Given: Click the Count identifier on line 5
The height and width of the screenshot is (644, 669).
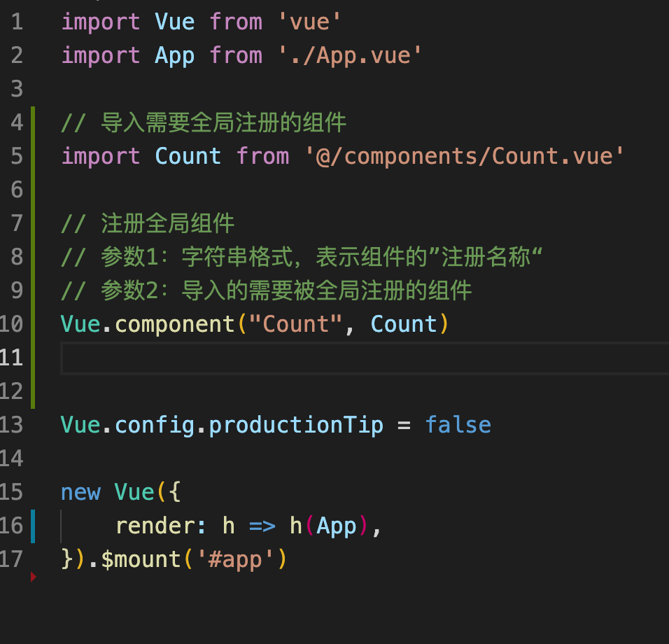Looking at the screenshot, I should click(x=188, y=156).
